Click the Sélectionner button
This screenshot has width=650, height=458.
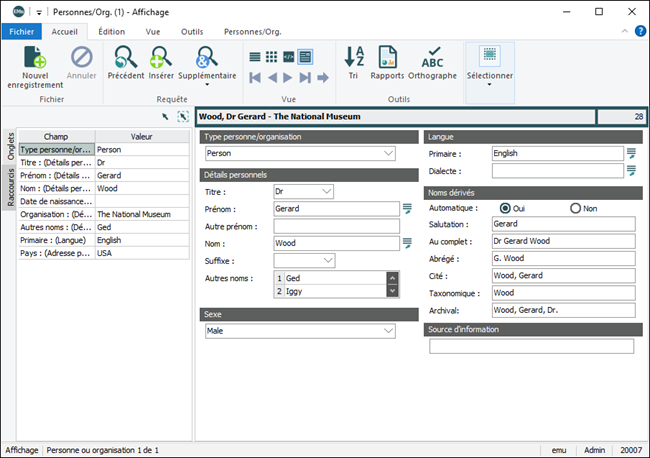[x=490, y=64]
